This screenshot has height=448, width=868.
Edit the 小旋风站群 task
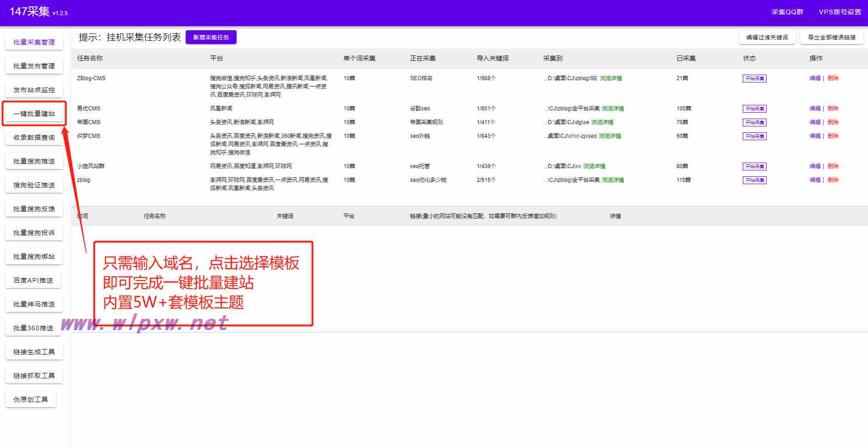815,166
